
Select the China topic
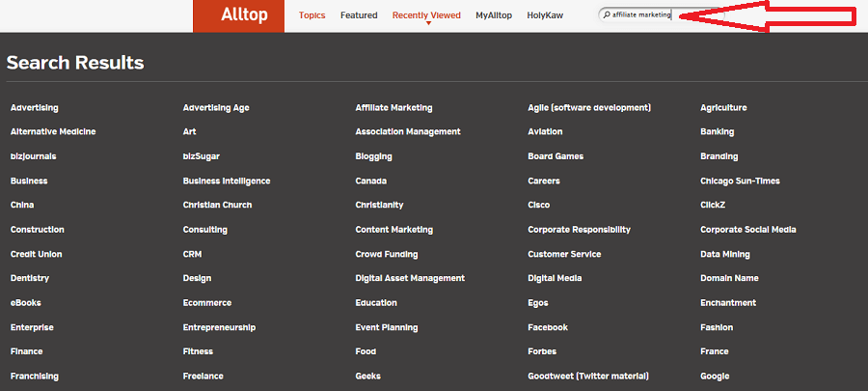(22, 205)
